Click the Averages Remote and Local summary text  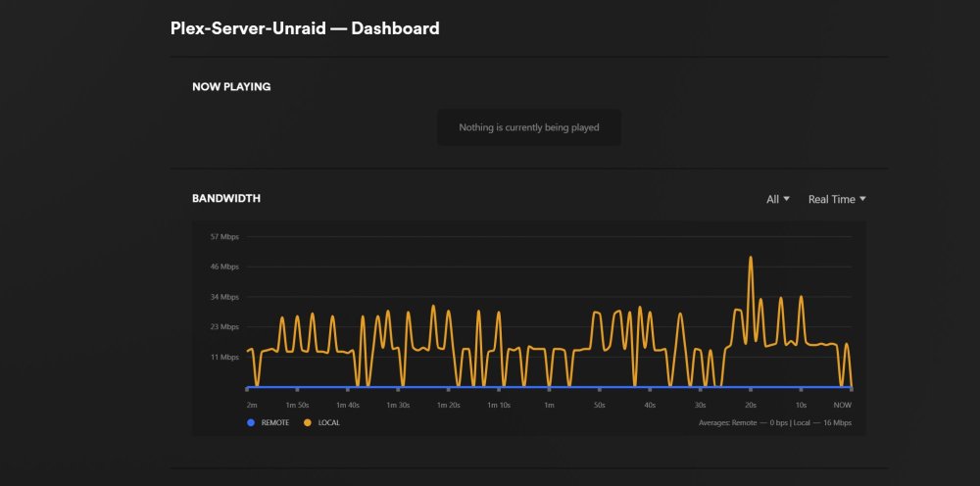click(x=775, y=423)
